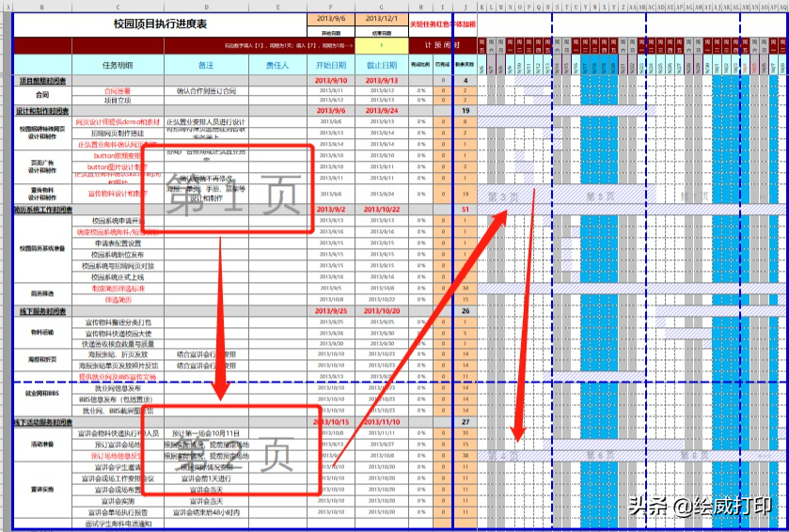Select the title cell 校园项目执行进度表

point(160,24)
